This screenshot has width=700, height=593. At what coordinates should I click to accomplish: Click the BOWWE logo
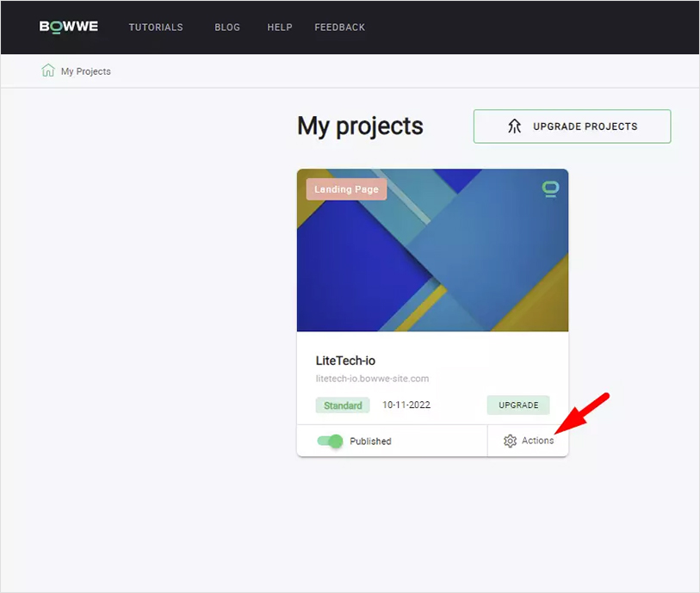pos(68,27)
